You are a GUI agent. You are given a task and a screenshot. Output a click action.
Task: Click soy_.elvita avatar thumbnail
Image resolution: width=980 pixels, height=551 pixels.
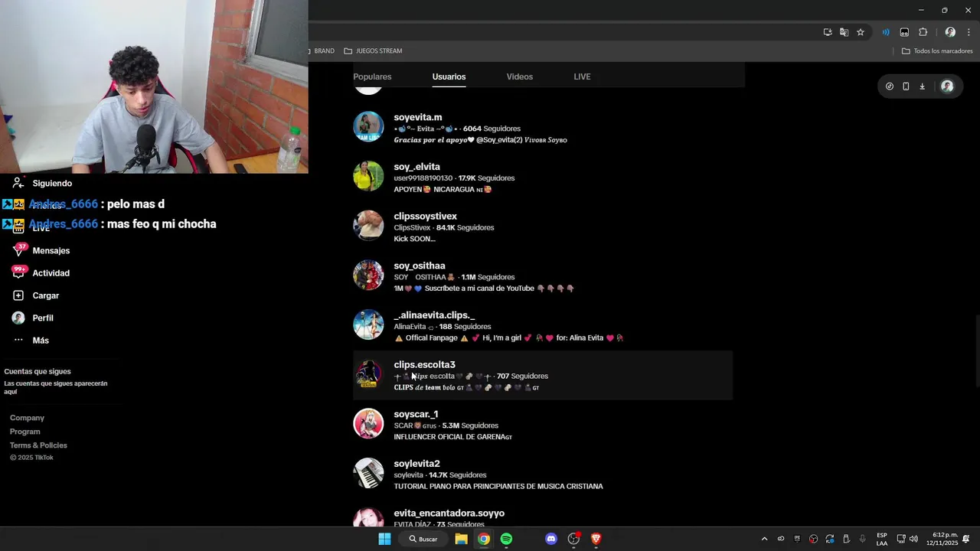click(x=368, y=176)
